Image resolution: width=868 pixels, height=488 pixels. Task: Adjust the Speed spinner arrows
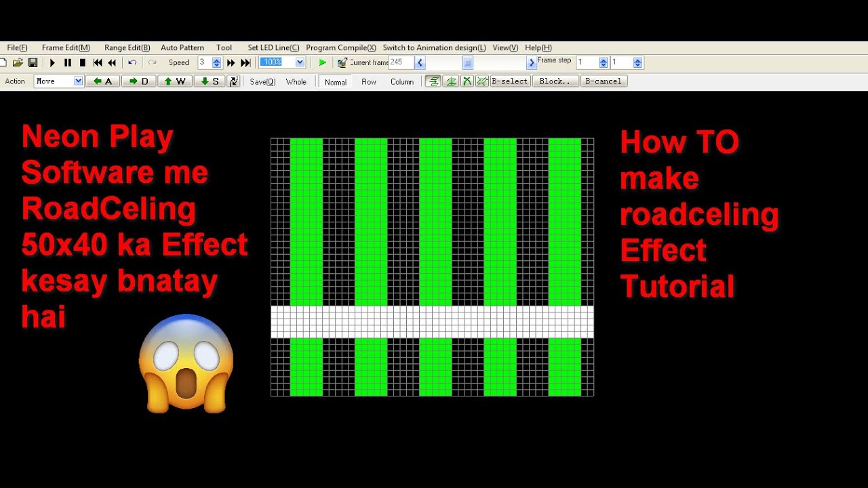point(216,62)
